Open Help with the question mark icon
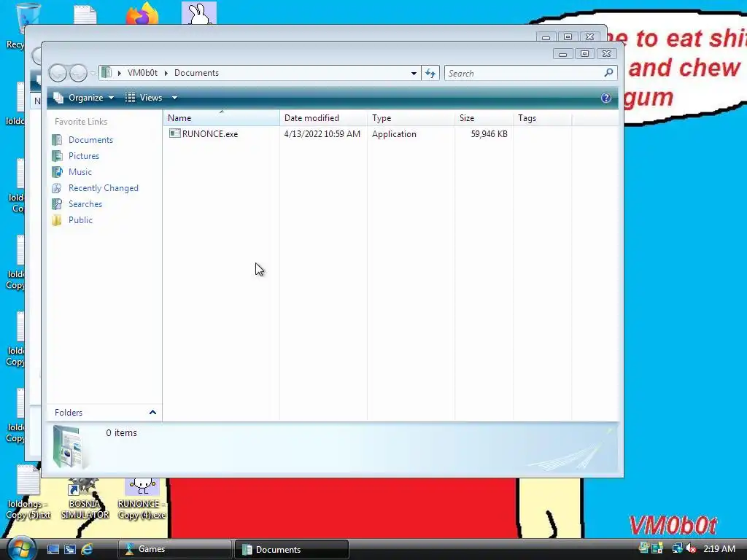 tap(605, 98)
